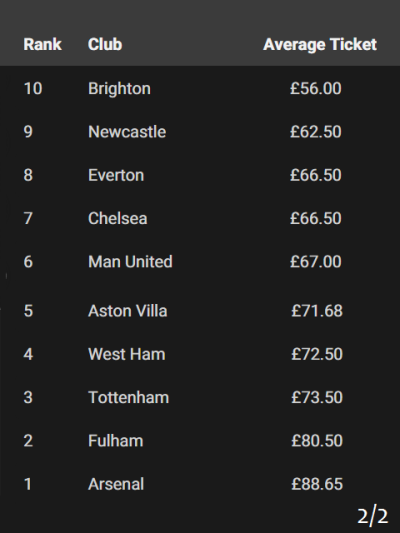This screenshot has width=400, height=533.
Task: Select the Aston Villa club name
Action: tap(127, 311)
